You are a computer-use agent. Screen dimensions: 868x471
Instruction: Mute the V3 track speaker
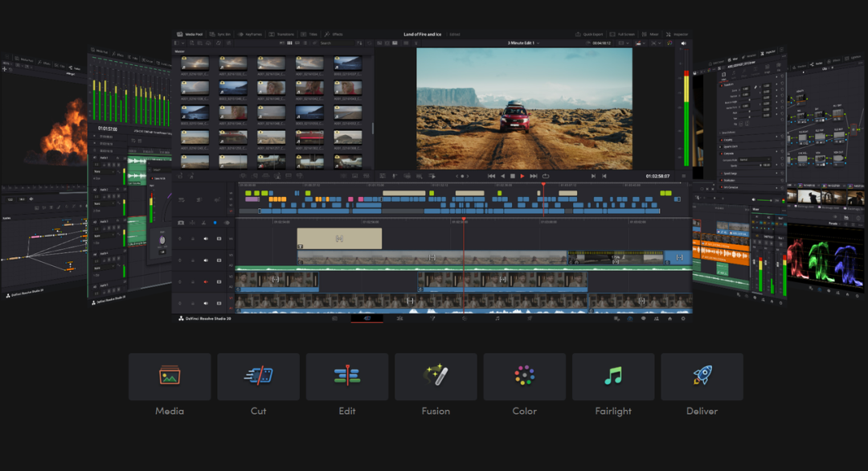point(206,260)
